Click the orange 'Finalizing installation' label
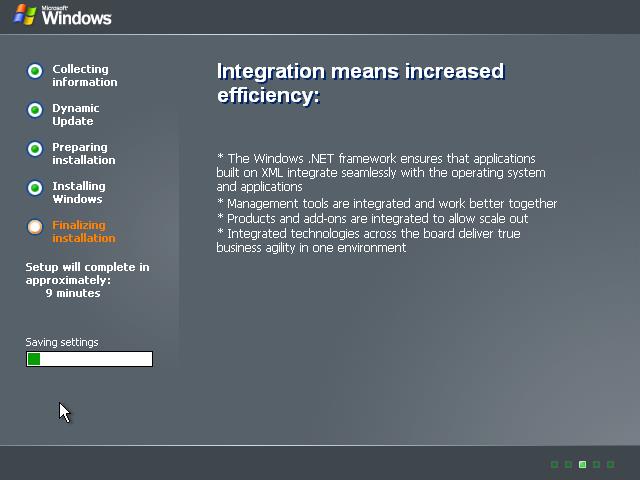The image size is (640, 480). coord(84,231)
